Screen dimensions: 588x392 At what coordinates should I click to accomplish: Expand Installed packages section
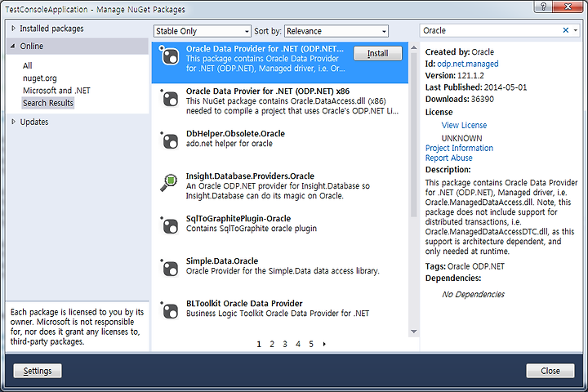coord(14,29)
